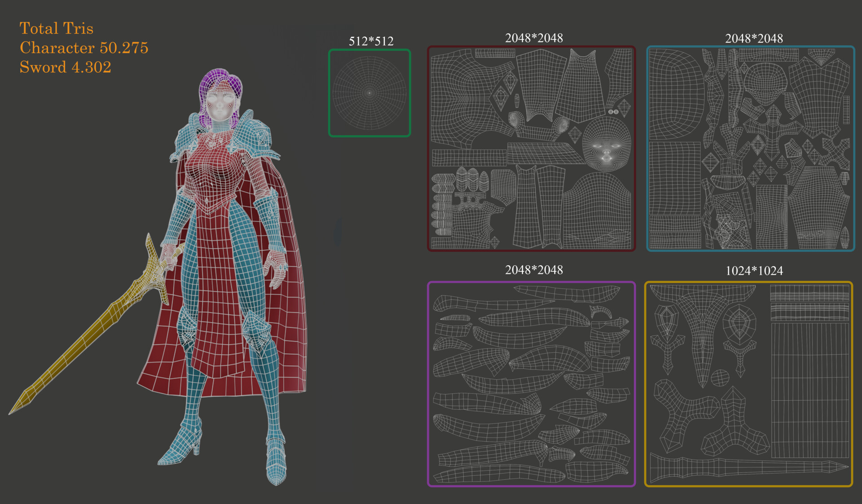Select the "Sword 4.302" tri count text

(x=65, y=67)
